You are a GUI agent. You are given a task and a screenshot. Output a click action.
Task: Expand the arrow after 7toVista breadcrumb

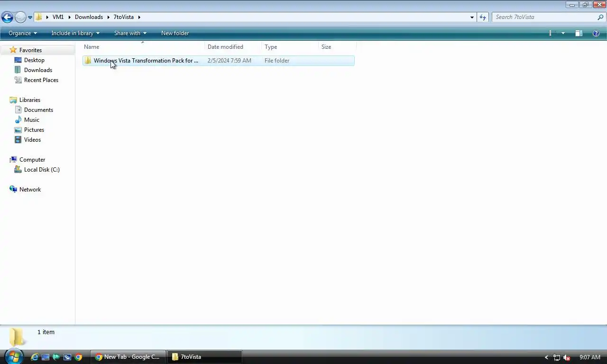click(x=139, y=17)
